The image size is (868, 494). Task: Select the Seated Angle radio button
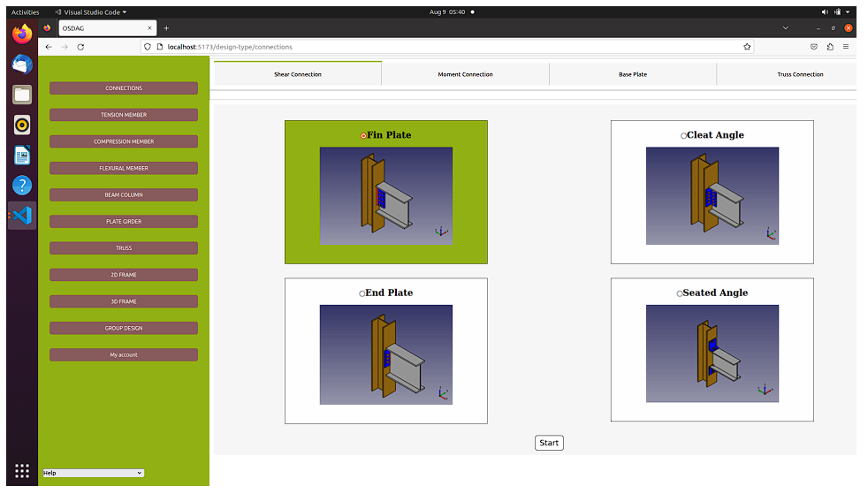[x=679, y=293]
